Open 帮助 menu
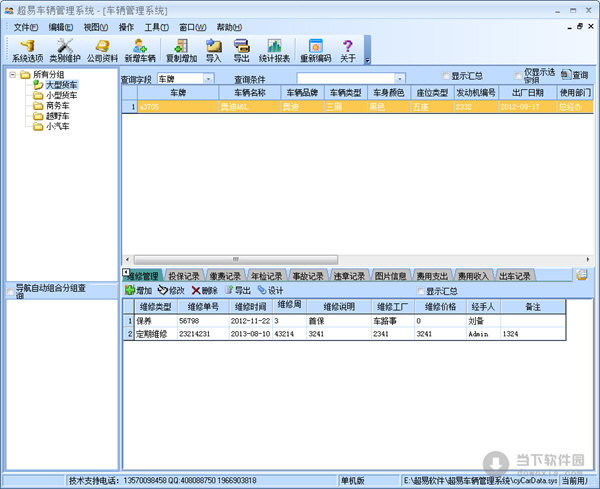The image size is (600, 489). pyautogui.click(x=229, y=27)
